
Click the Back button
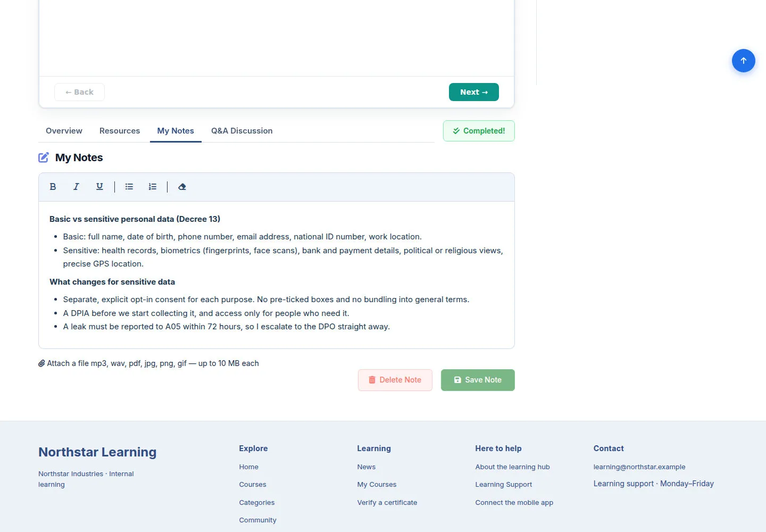pos(79,92)
